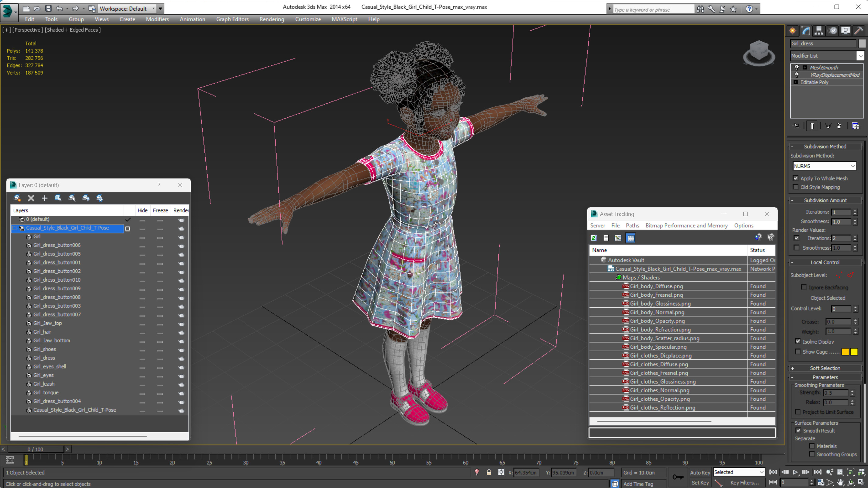Expand the Editable Poly stack entry
This screenshot has height=488, width=868.
pyautogui.click(x=796, y=82)
